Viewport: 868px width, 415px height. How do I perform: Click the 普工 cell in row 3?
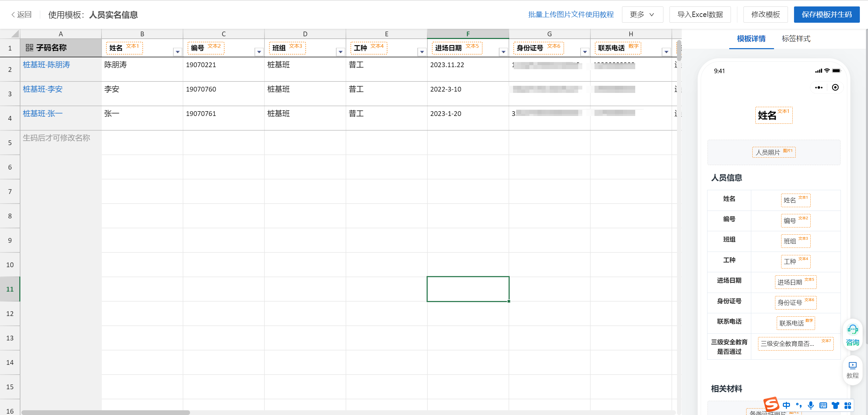tap(386, 94)
